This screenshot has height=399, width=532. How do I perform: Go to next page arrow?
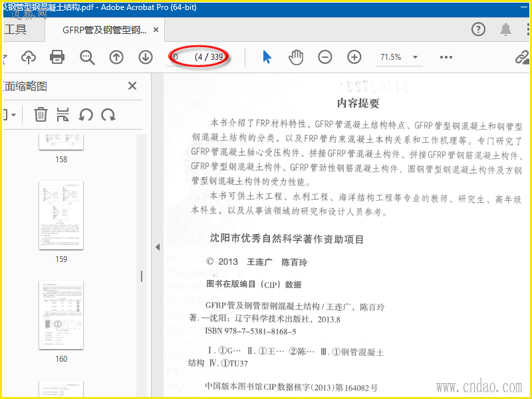tap(146, 57)
